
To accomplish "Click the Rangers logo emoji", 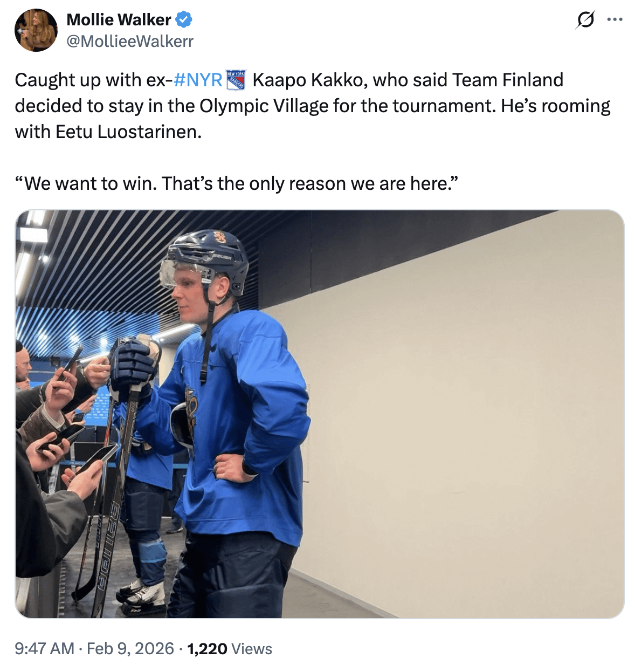I will 236,80.
